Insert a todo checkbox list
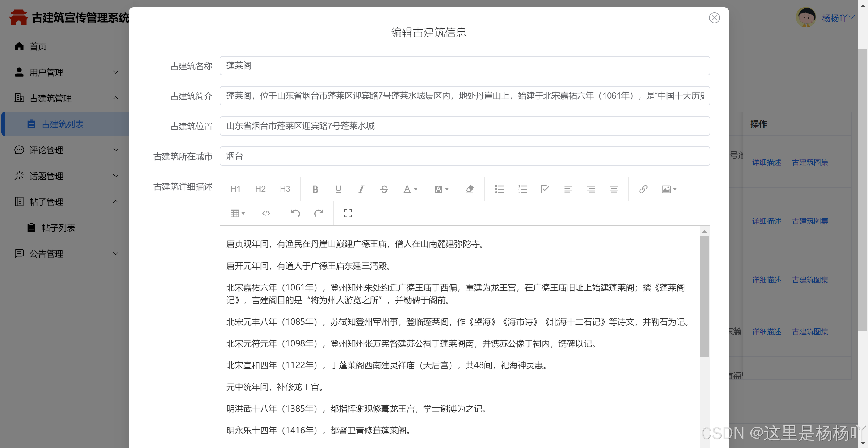868x448 pixels. (545, 189)
